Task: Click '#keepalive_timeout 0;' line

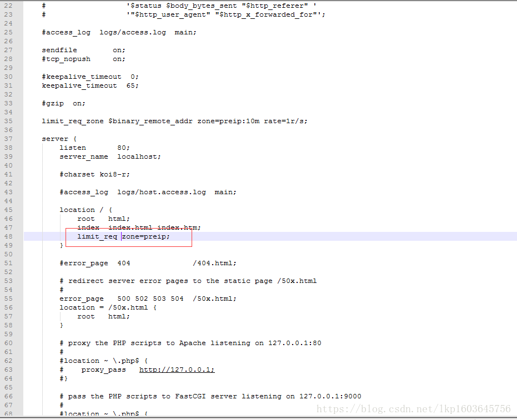Action: pyautogui.click(x=90, y=77)
